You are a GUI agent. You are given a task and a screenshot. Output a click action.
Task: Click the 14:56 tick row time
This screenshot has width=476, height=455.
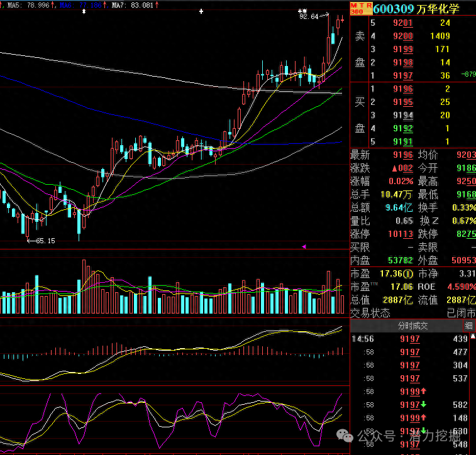point(363,339)
